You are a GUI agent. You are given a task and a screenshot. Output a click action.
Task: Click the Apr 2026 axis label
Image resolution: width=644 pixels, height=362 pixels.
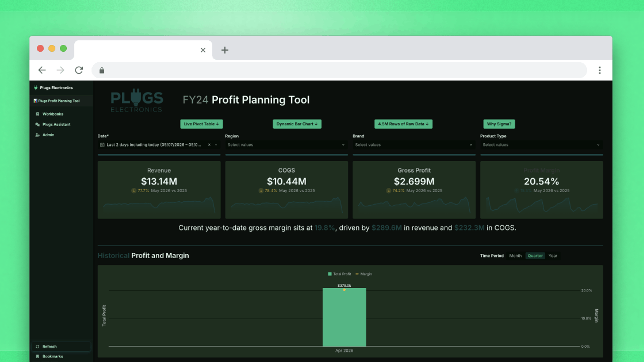point(344,350)
